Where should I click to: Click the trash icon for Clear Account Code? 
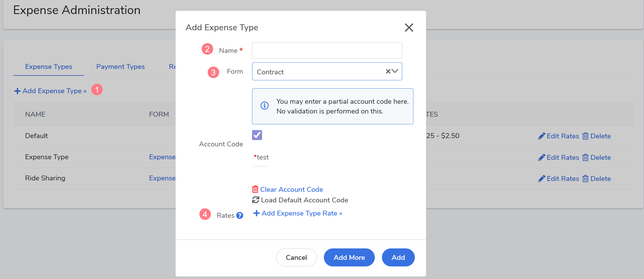pos(255,189)
